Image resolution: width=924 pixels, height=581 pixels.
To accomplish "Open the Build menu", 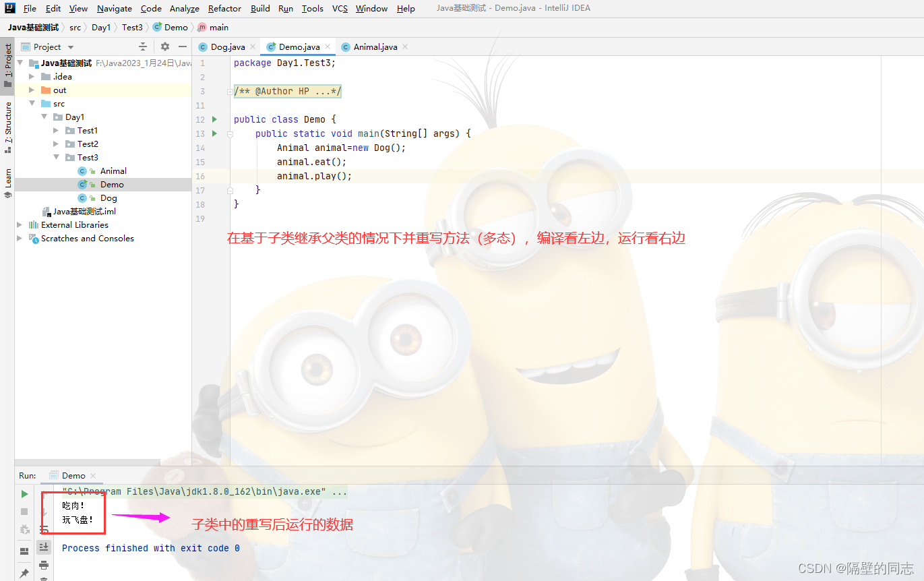I will [x=260, y=9].
